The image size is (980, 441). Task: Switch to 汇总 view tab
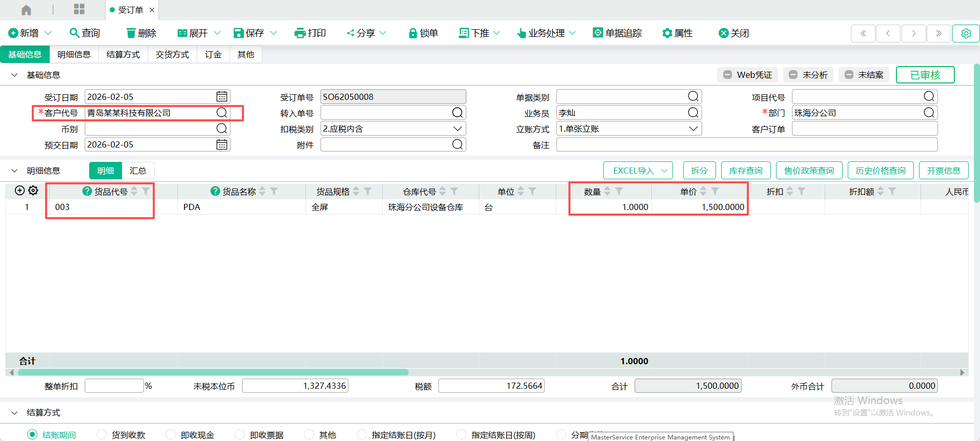tap(138, 171)
